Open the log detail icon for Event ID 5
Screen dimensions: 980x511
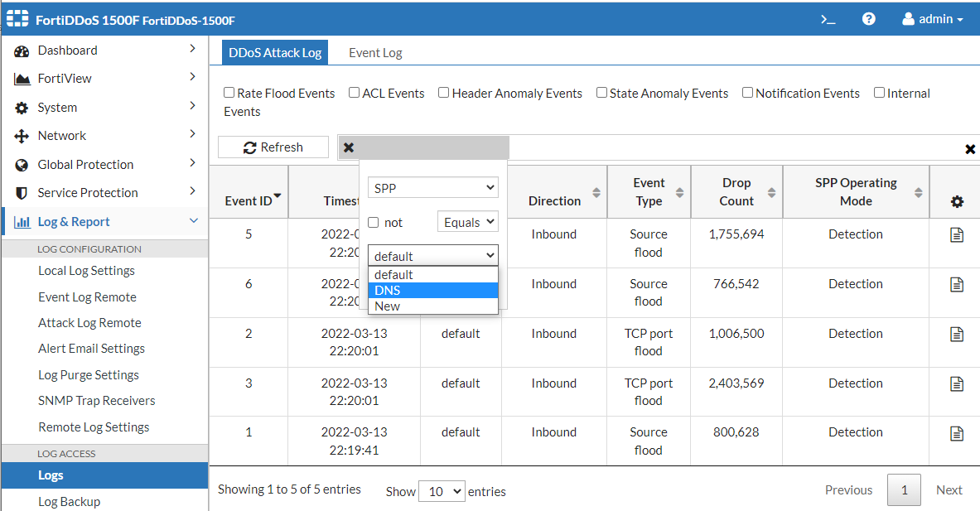[957, 234]
